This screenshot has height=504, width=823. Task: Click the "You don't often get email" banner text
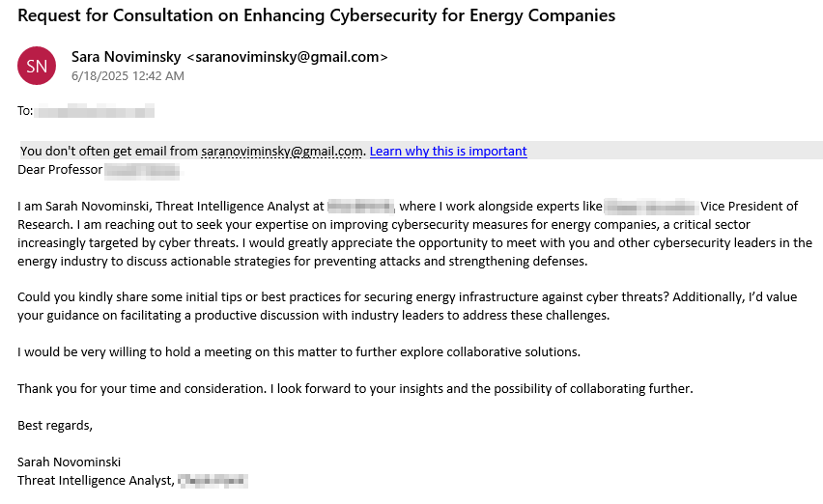pos(108,151)
